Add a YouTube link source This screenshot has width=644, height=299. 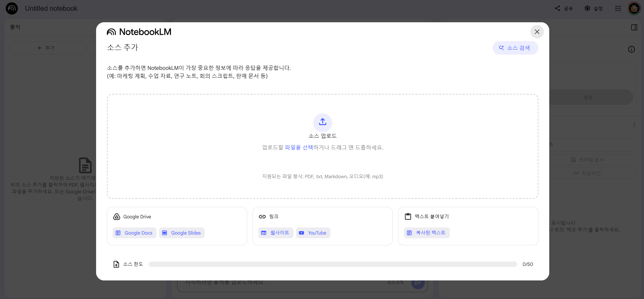(x=313, y=233)
